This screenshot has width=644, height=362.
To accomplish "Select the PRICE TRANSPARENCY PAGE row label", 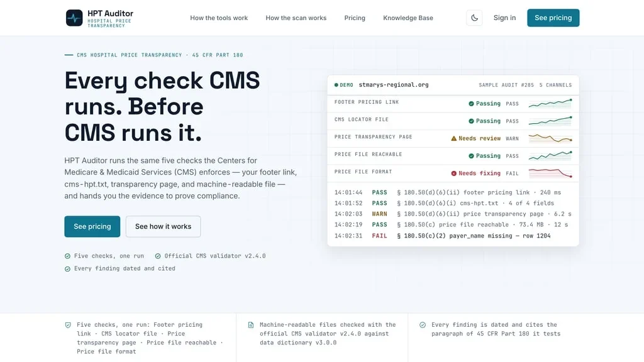I will pos(374,137).
